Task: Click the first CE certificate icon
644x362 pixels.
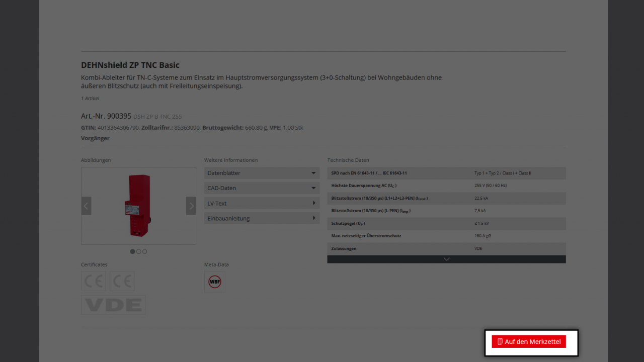Action: [x=94, y=281]
